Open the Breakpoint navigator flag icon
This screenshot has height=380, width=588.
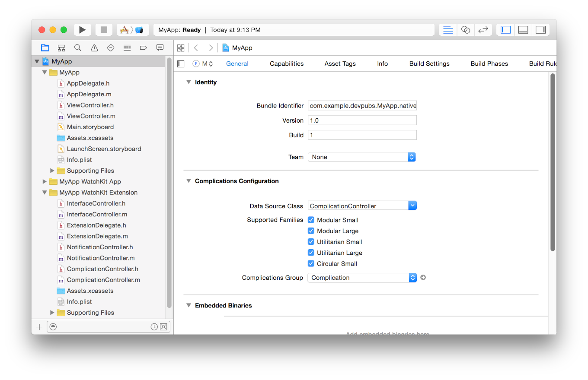tap(144, 47)
